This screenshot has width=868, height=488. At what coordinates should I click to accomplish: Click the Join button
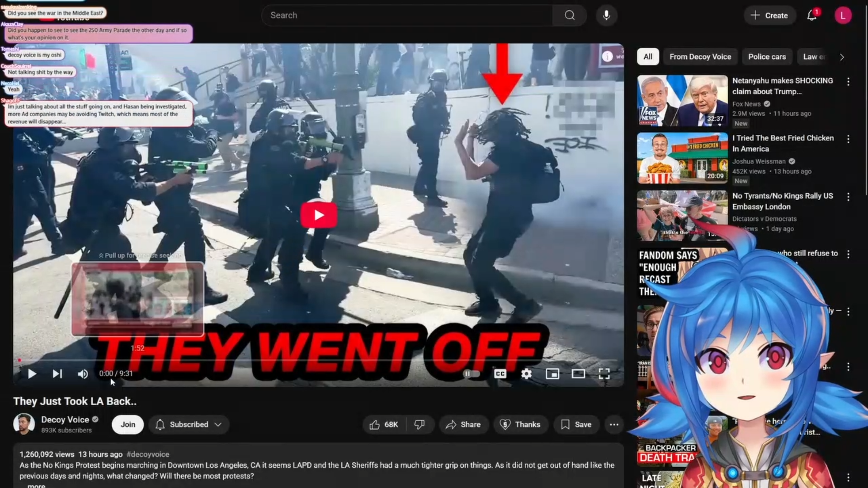click(127, 424)
